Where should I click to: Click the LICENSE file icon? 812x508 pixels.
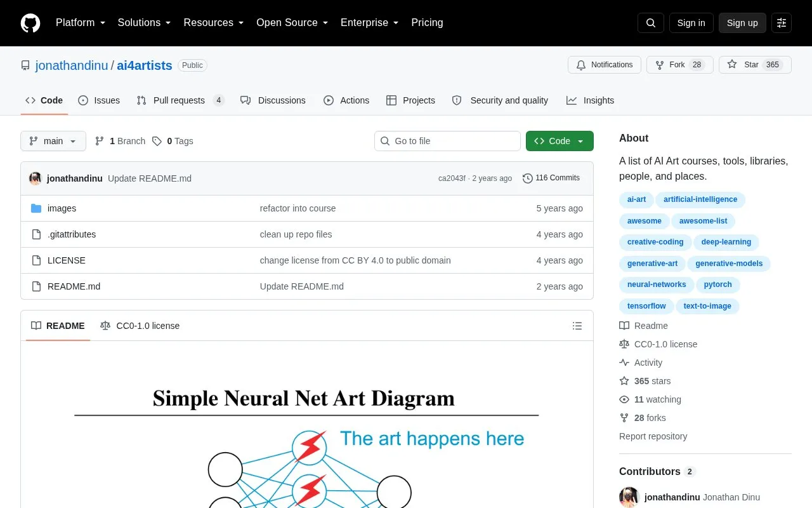click(x=36, y=260)
